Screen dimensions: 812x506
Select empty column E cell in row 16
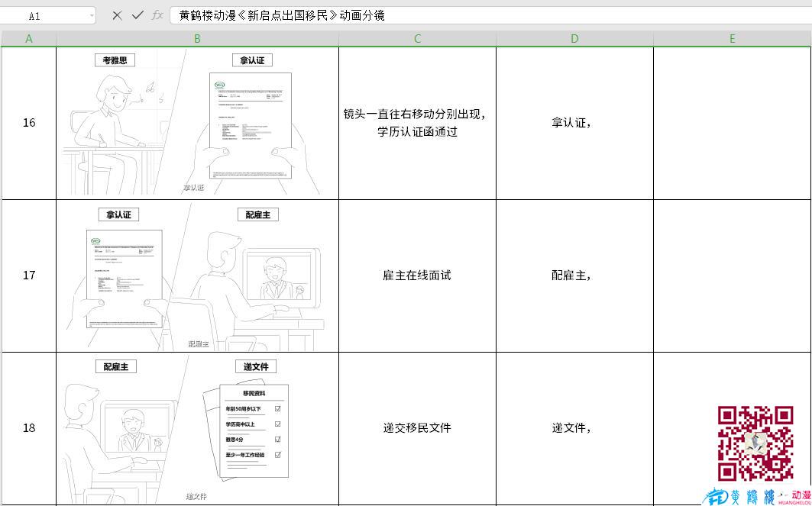click(733, 123)
